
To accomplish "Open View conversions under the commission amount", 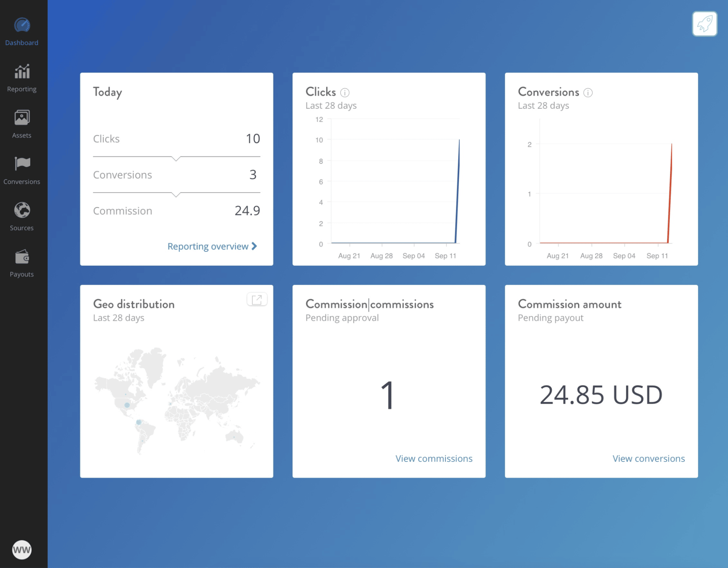I will [649, 458].
